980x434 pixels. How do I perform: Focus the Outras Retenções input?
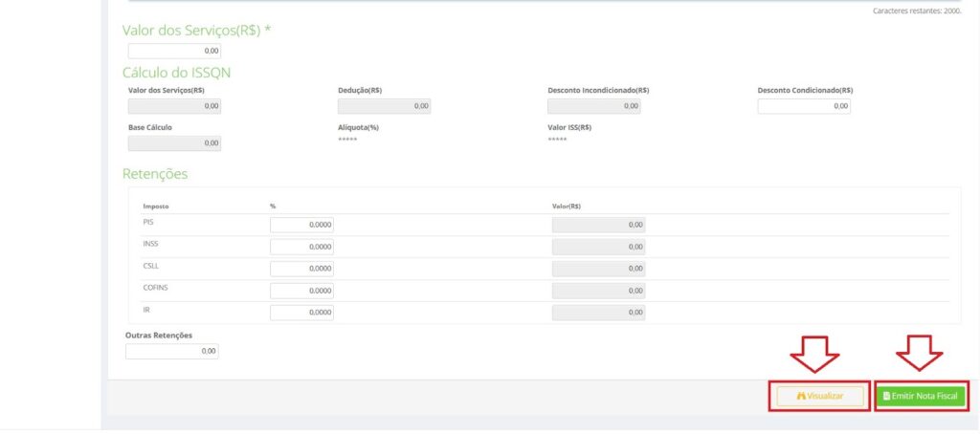(x=172, y=352)
